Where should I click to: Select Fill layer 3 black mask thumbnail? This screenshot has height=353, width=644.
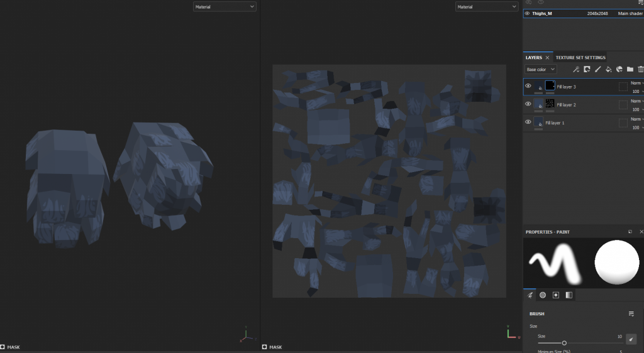point(550,85)
